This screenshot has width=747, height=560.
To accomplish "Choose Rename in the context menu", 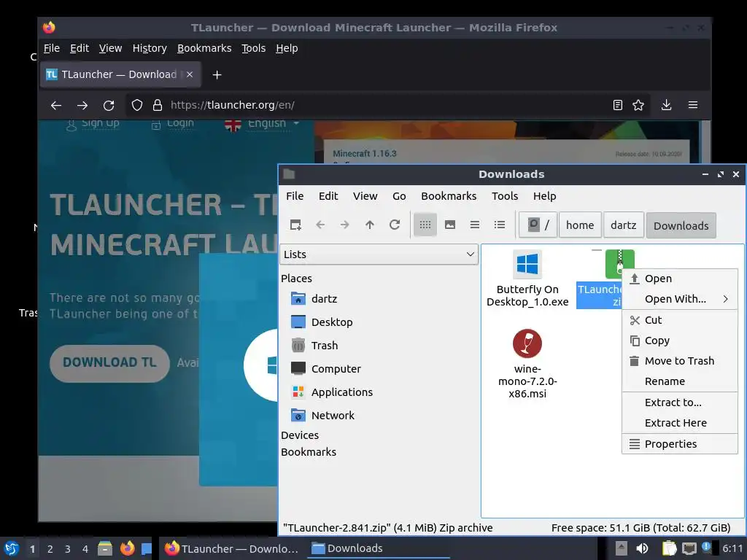I will (x=680, y=381).
